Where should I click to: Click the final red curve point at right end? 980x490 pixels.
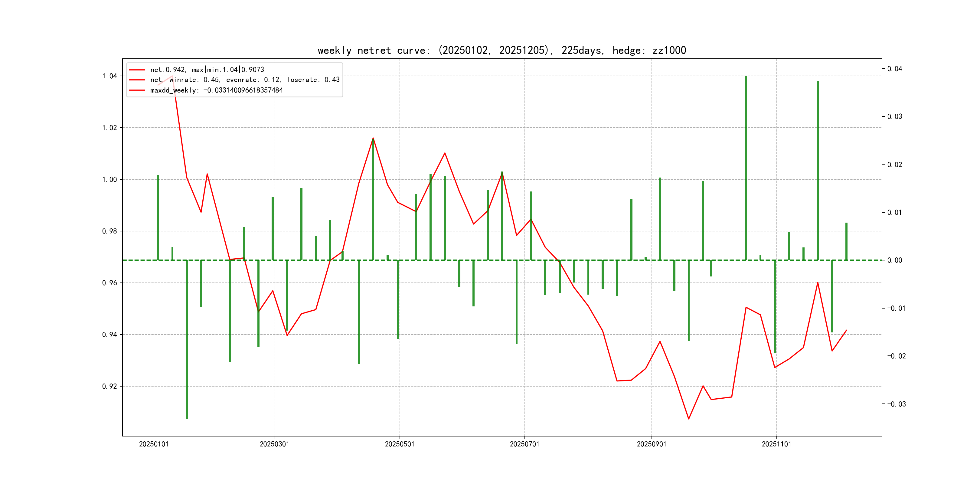[847, 330]
